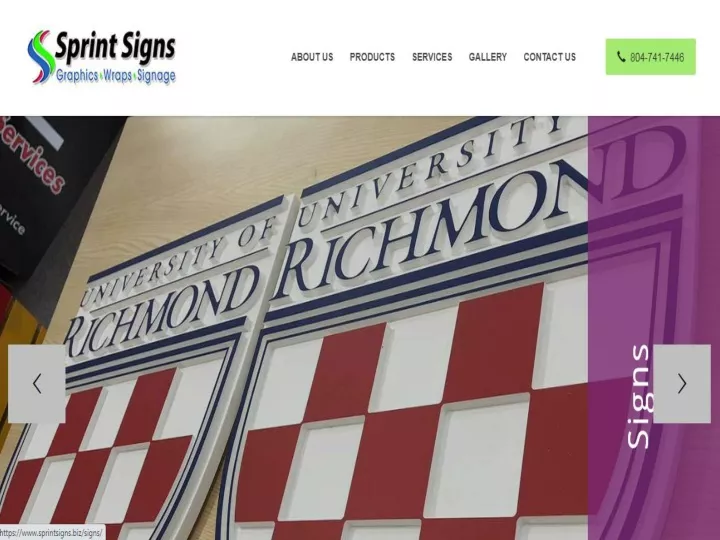The width and height of the screenshot is (720, 540).
Task: Go to the previous slide arrow
Action: [37, 384]
